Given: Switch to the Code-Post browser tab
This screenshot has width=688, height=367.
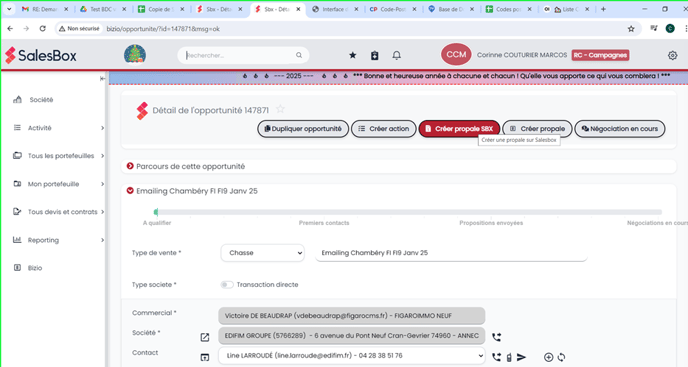Looking at the screenshot, I should (393, 9).
